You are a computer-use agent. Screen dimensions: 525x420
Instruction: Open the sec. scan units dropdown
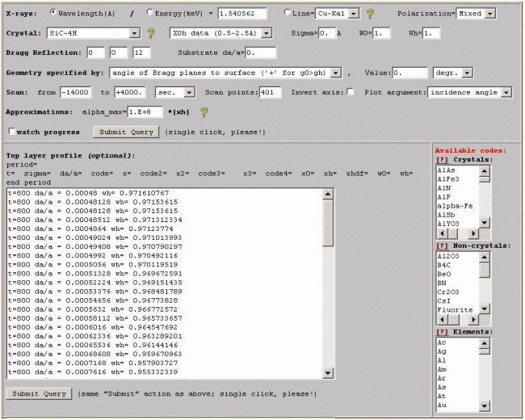point(189,92)
